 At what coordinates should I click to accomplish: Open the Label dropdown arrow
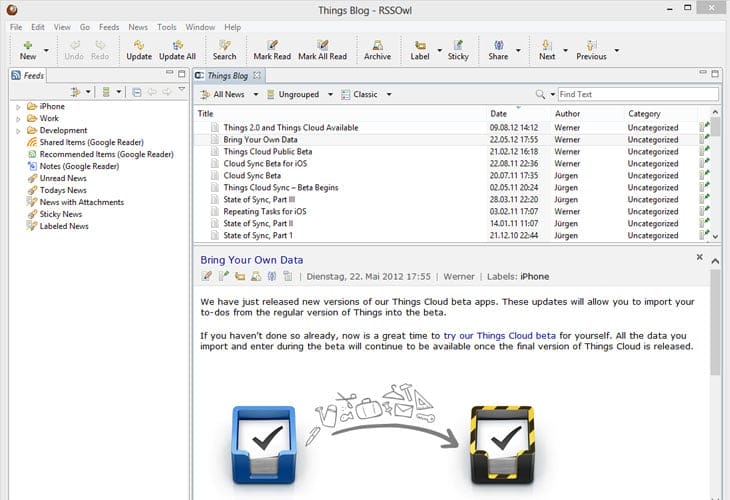pyautogui.click(x=439, y=50)
